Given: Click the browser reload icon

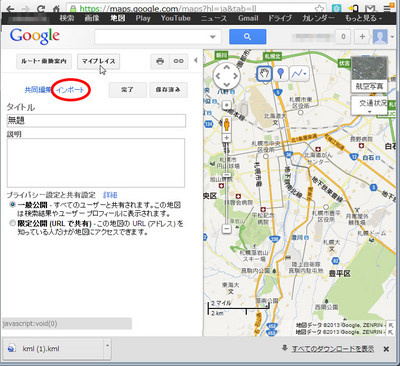Looking at the screenshot, I should pos(41,8).
